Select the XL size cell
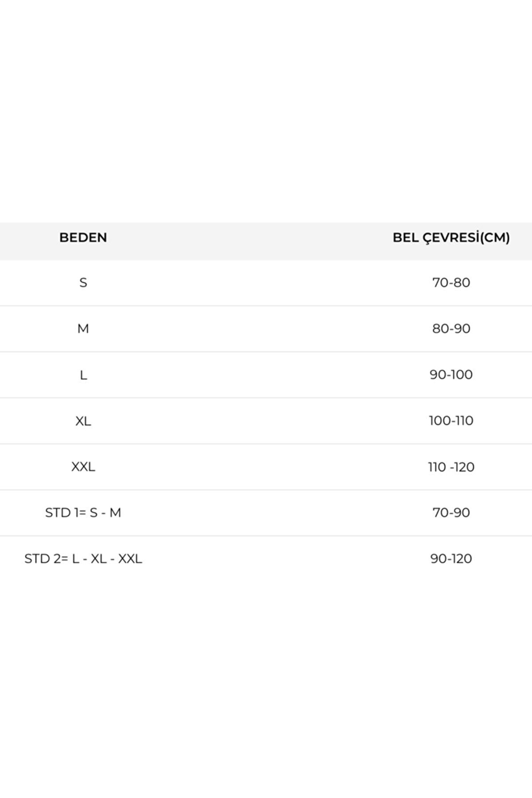 tap(83, 421)
